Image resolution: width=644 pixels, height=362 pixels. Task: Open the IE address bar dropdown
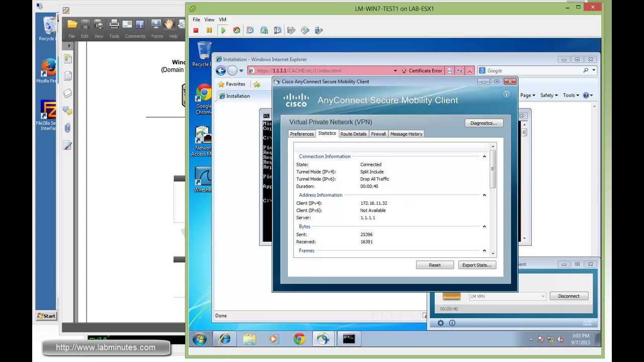coord(395,71)
